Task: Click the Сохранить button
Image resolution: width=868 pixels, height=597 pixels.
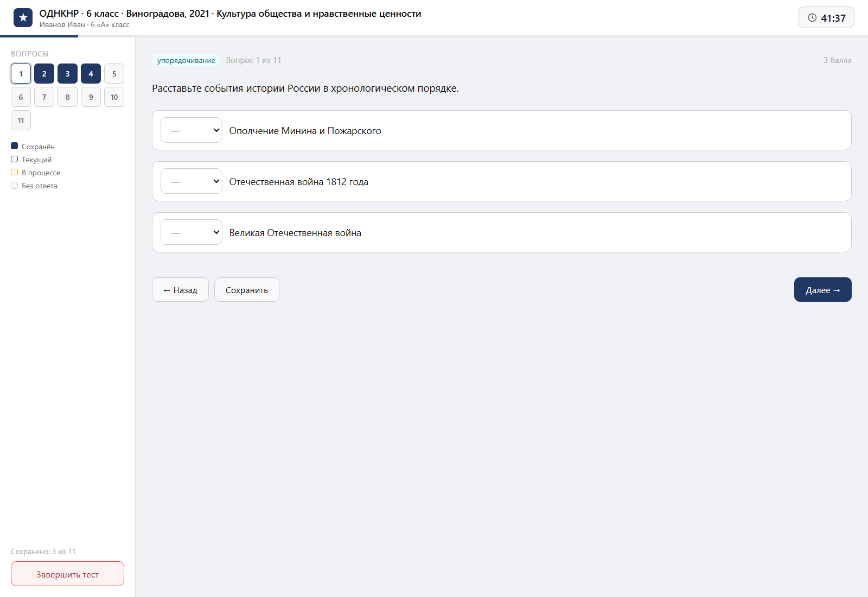Action: (247, 290)
